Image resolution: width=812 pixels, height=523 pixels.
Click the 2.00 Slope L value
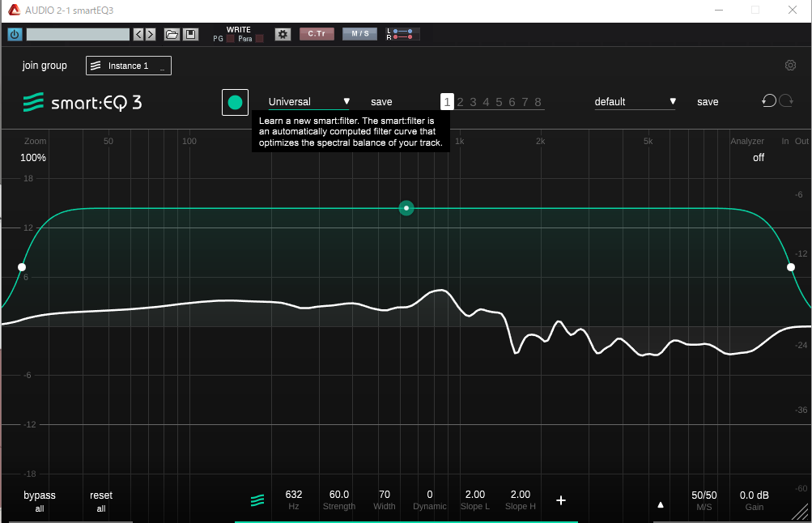(475, 495)
